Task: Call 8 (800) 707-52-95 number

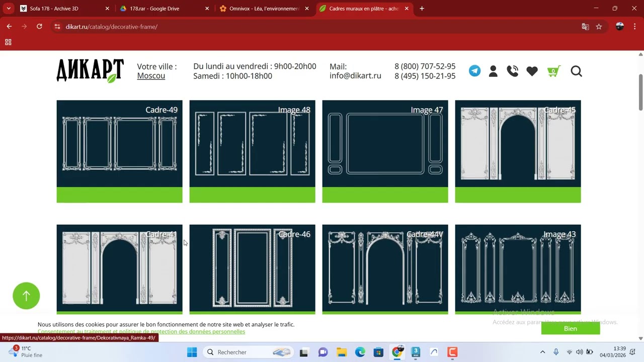Action: tap(425, 66)
